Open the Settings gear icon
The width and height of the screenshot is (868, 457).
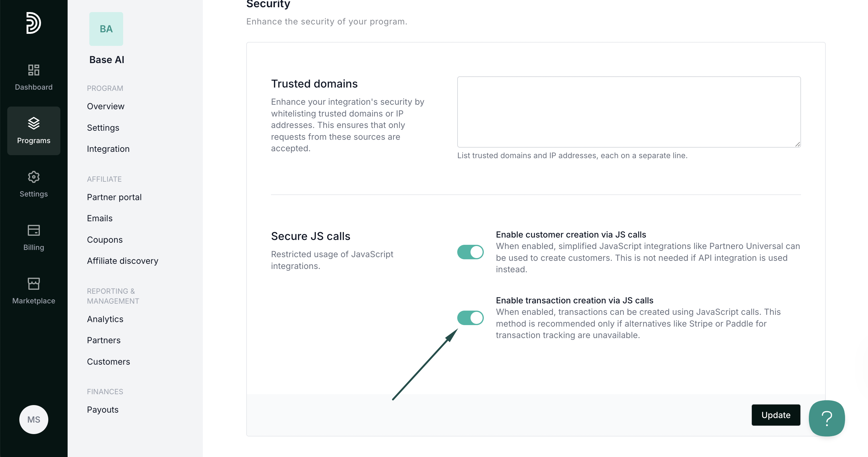point(34,177)
